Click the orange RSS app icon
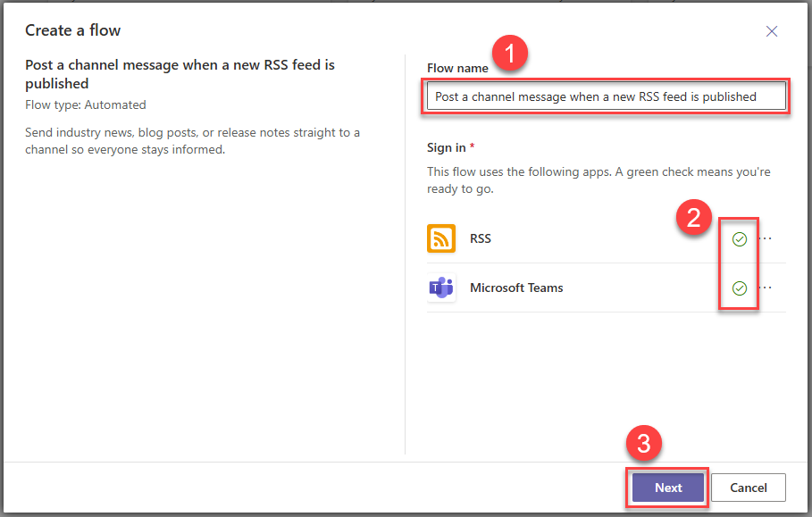This screenshot has width=812, height=517. pyautogui.click(x=441, y=238)
